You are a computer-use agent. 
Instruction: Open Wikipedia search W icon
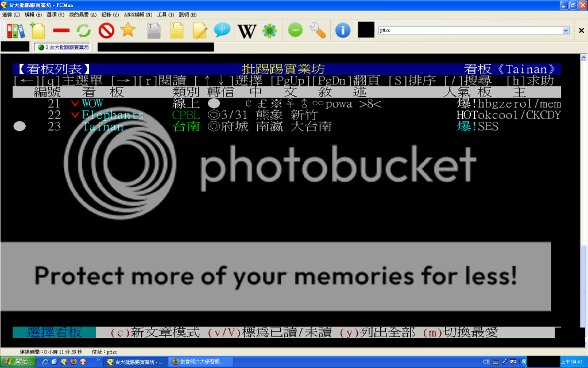click(x=247, y=30)
